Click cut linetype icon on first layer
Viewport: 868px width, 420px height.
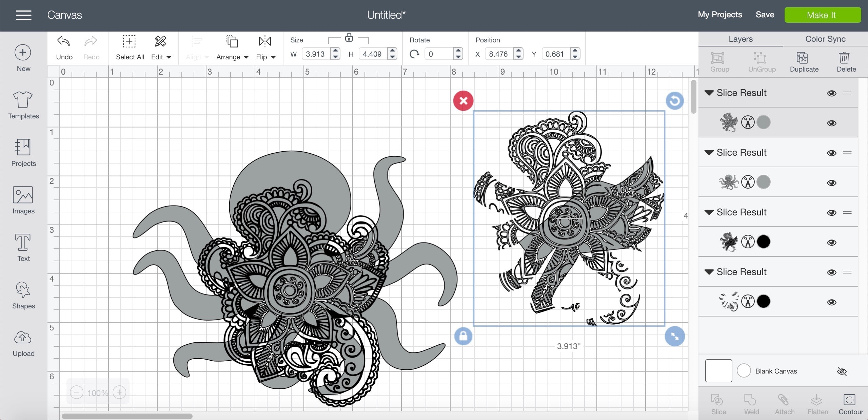tap(748, 122)
